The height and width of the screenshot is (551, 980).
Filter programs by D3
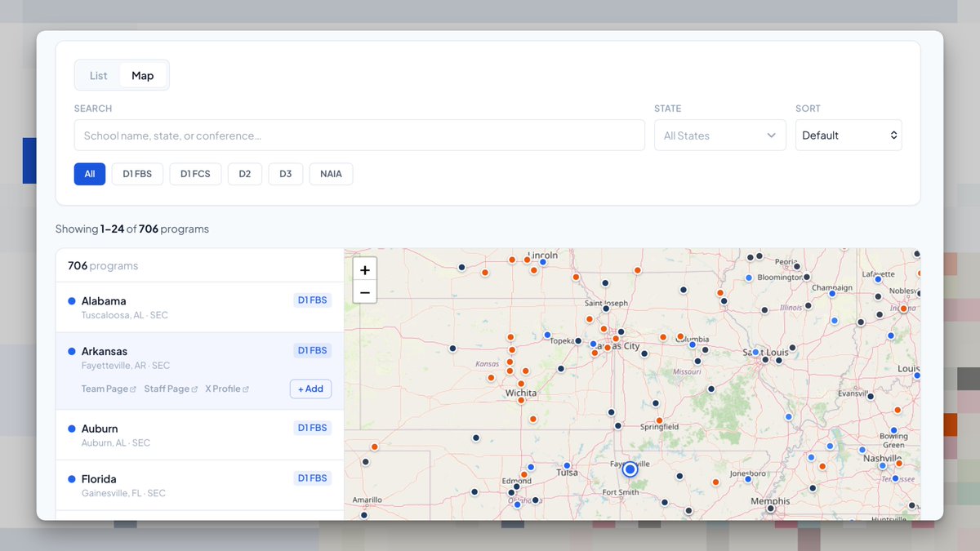click(286, 174)
